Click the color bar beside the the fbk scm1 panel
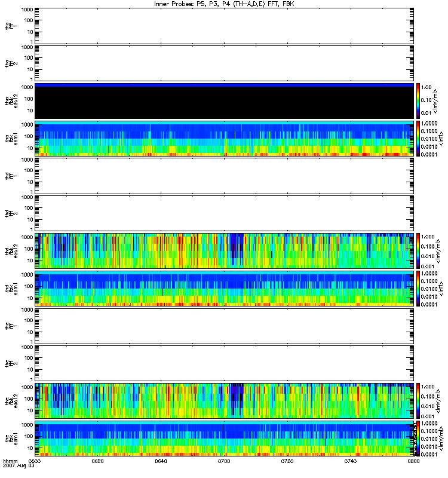 tap(418, 439)
